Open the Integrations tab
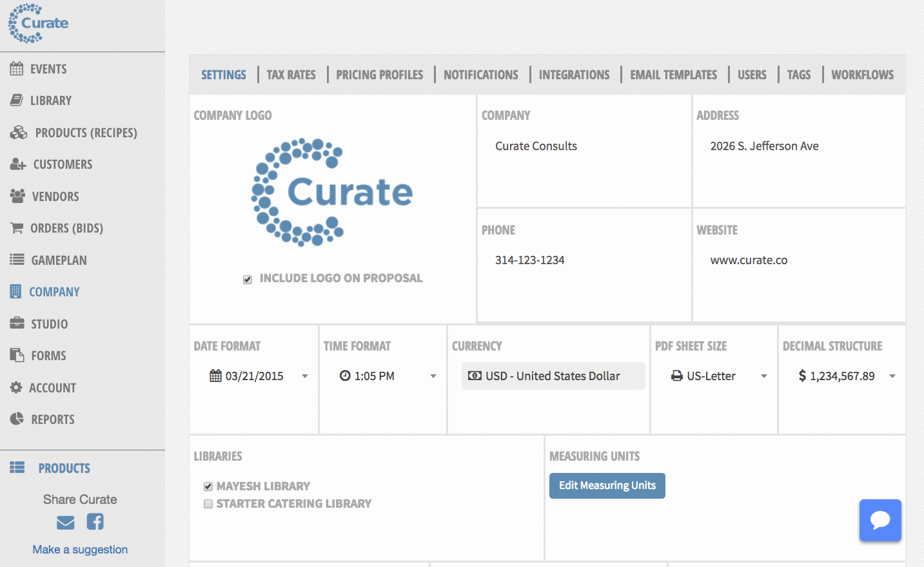 click(575, 75)
